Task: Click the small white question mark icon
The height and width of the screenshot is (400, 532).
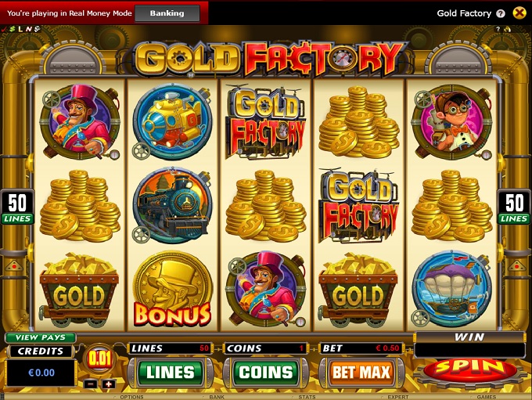Action: (498, 29)
